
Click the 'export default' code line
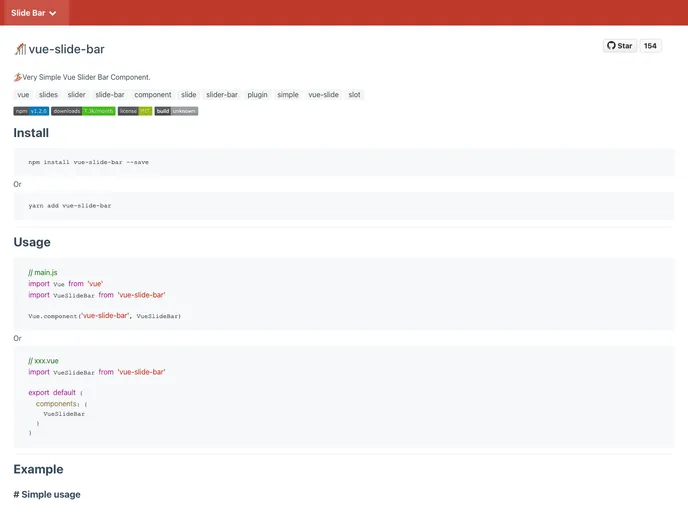coord(56,393)
